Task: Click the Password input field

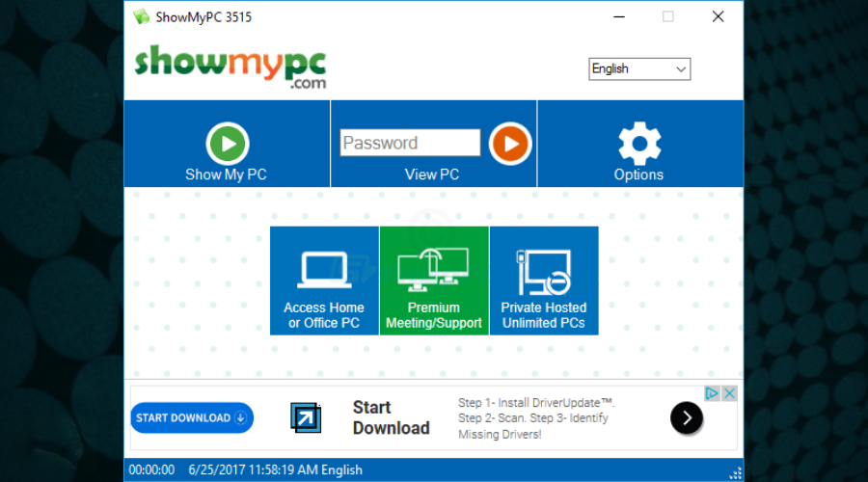Action: 410,143
